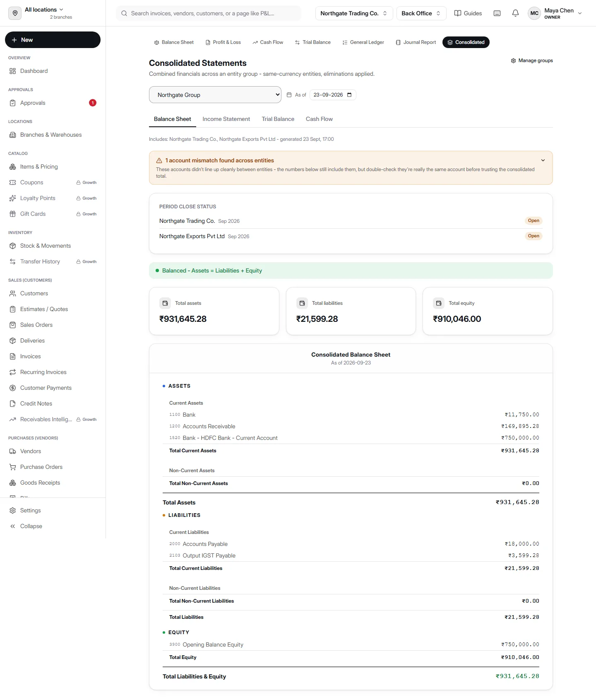Open the General Ledger report tab
This screenshot has width=596, height=700.
point(363,42)
